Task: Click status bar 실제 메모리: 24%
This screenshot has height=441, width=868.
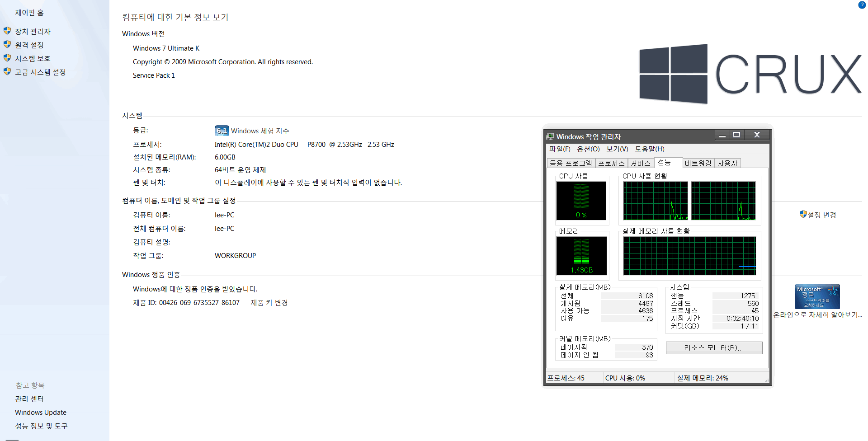Action: point(703,378)
